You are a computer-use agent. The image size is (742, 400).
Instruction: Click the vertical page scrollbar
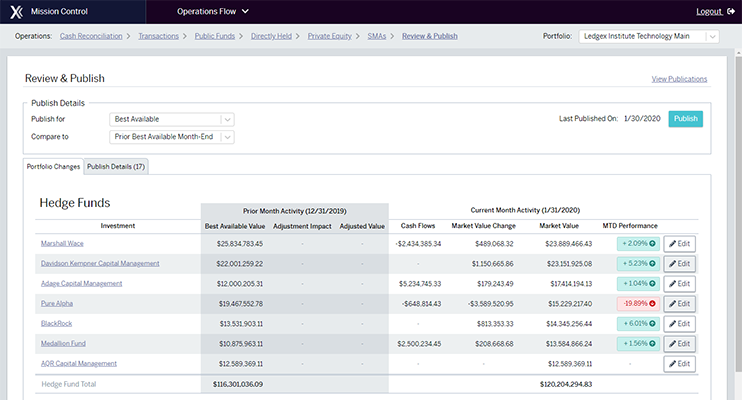(x=738, y=213)
